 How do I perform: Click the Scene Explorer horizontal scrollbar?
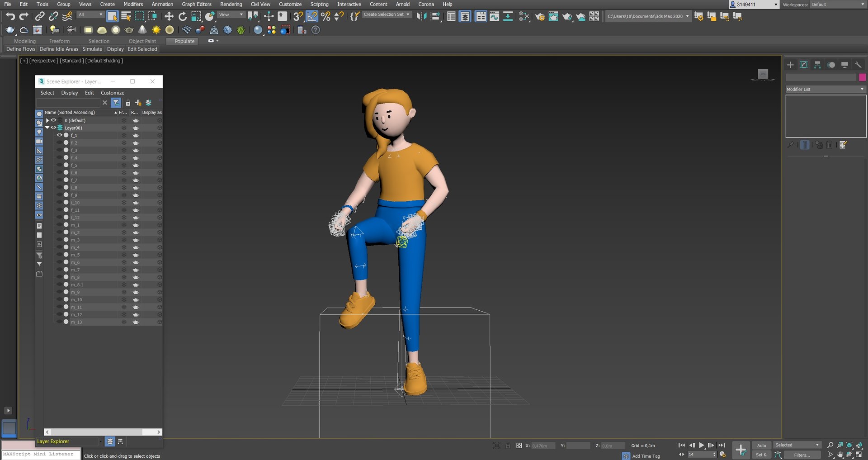pyautogui.click(x=103, y=432)
